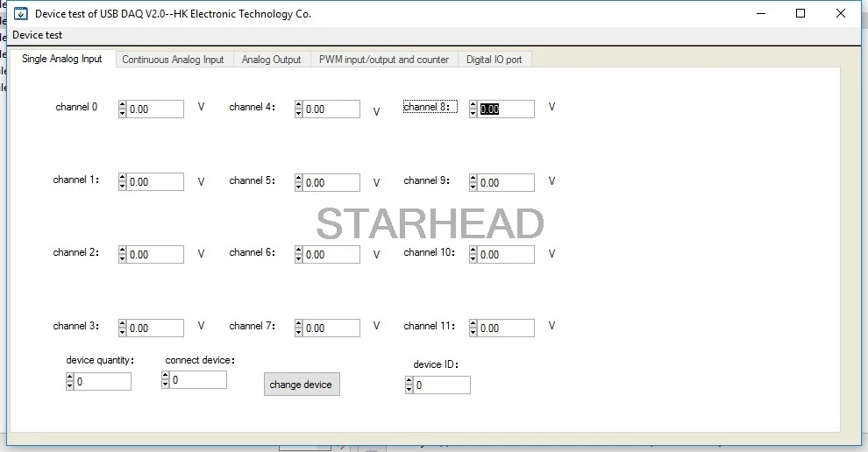
Task: Decrement channel 6 value with down arrow
Action: tap(298, 258)
